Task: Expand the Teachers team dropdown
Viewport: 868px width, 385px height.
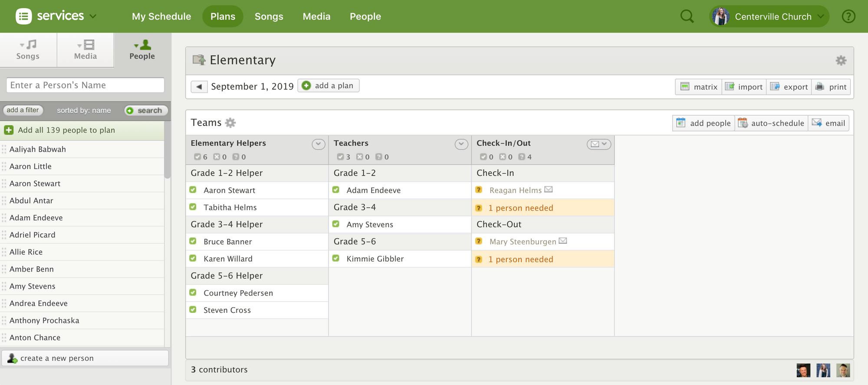Action: point(461,144)
